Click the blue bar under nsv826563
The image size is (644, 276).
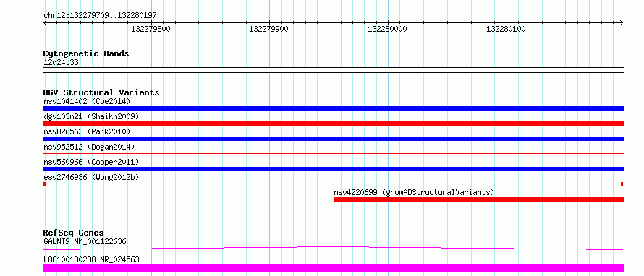[x=333, y=139]
